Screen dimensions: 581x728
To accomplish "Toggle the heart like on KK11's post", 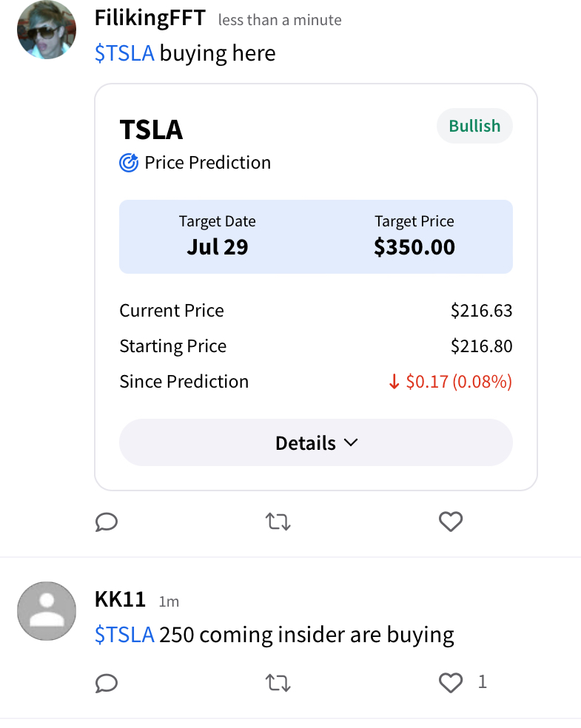I will (x=451, y=683).
